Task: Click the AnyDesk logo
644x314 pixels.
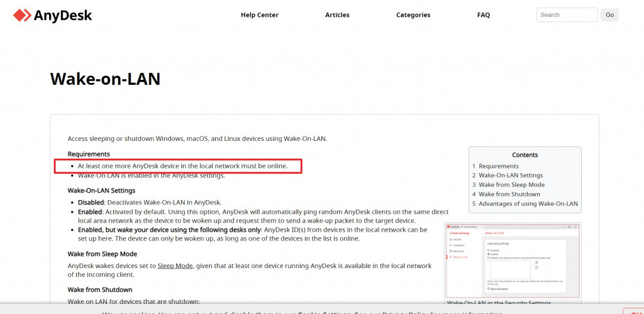Action: [x=53, y=15]
